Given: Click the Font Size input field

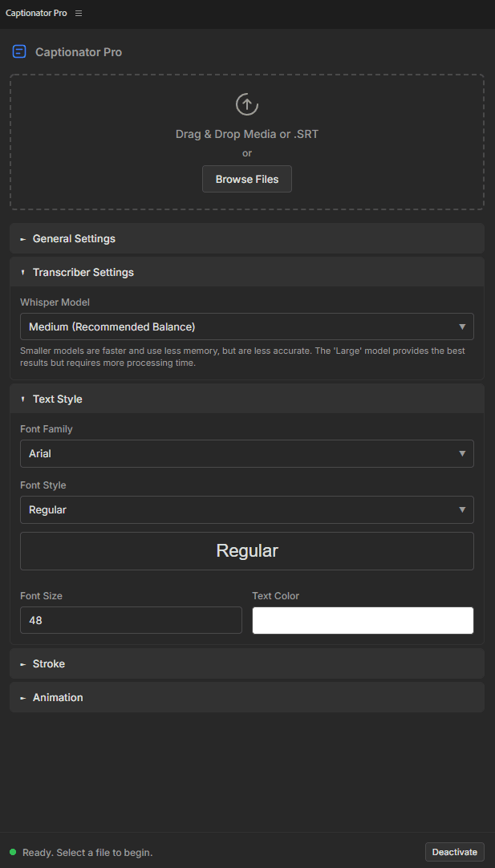Looking at the screenshot, I should [132, 620].
